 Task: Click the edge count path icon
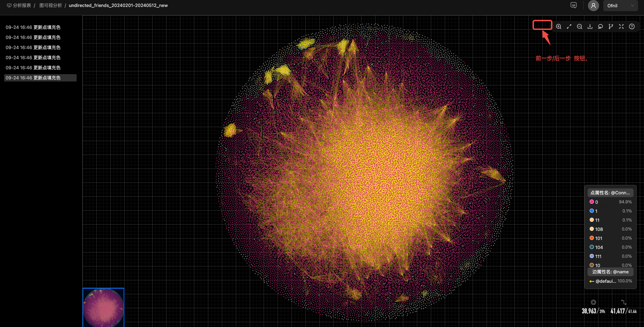624,302
